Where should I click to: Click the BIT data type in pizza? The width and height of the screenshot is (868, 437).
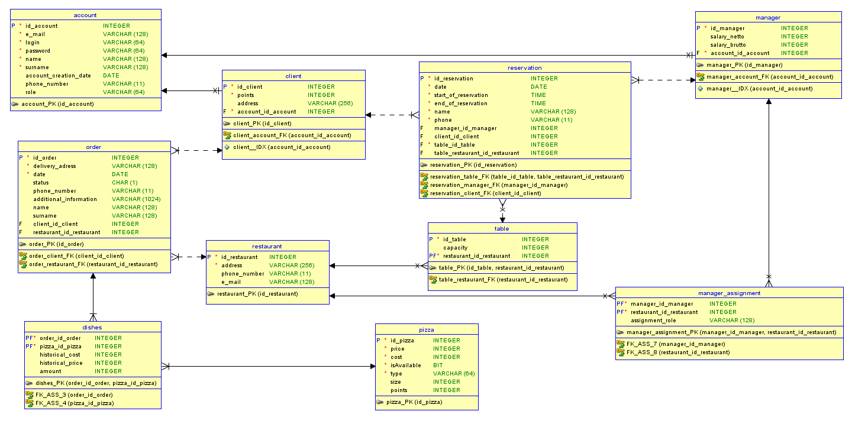click(438, 365)
